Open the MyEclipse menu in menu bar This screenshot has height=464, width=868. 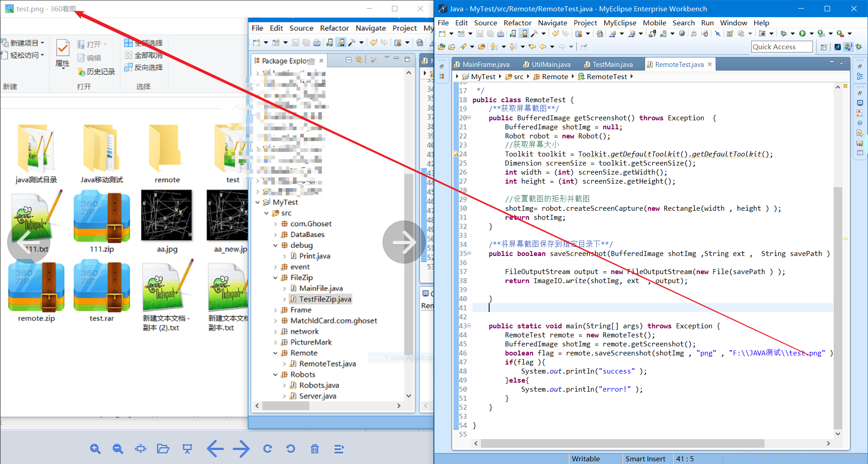(x=620, y=23)
